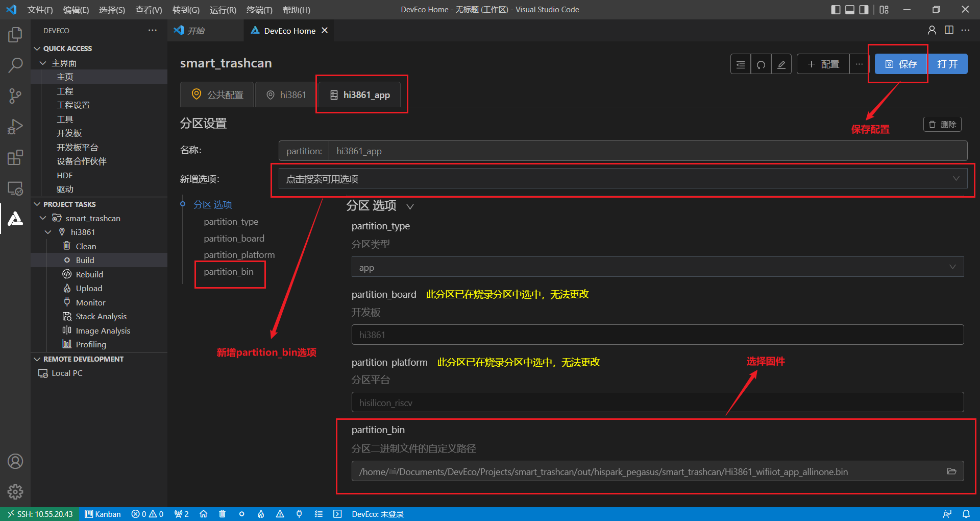Select the 公共配置 tab

click(217, 94)
